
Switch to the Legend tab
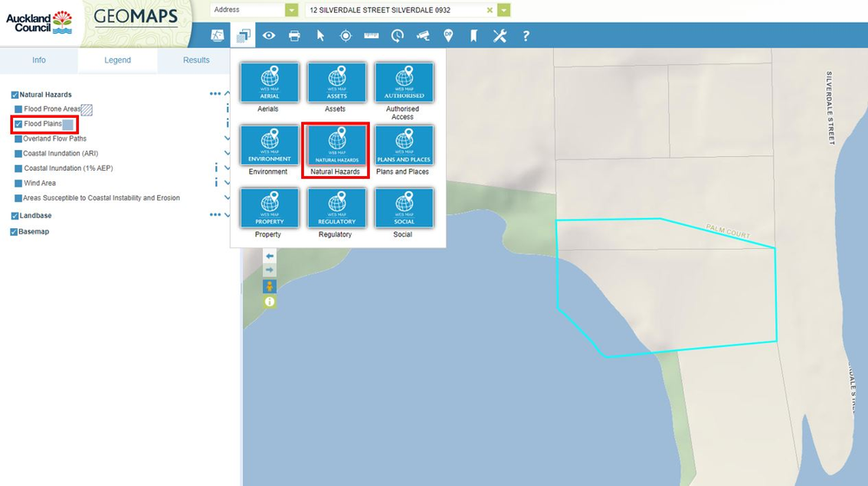pyautogui.click(x=117, y=61)
